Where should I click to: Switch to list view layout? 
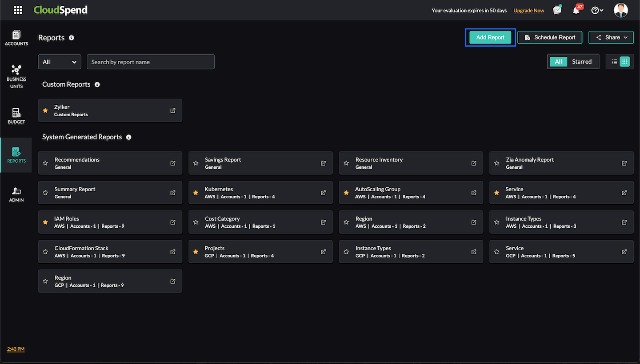click(615, 62)
